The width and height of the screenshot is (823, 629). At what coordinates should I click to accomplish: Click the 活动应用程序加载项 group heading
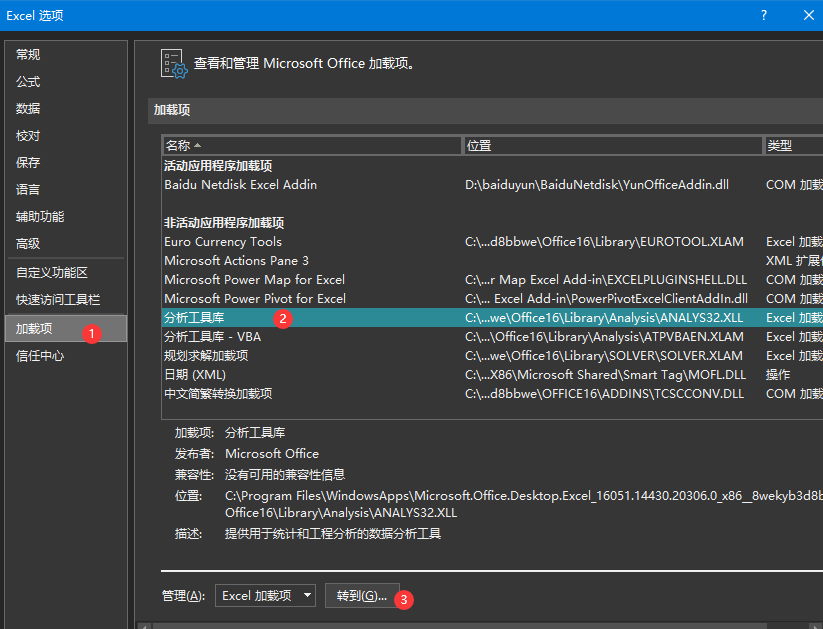pyautogui.click(x=218, y=166)
